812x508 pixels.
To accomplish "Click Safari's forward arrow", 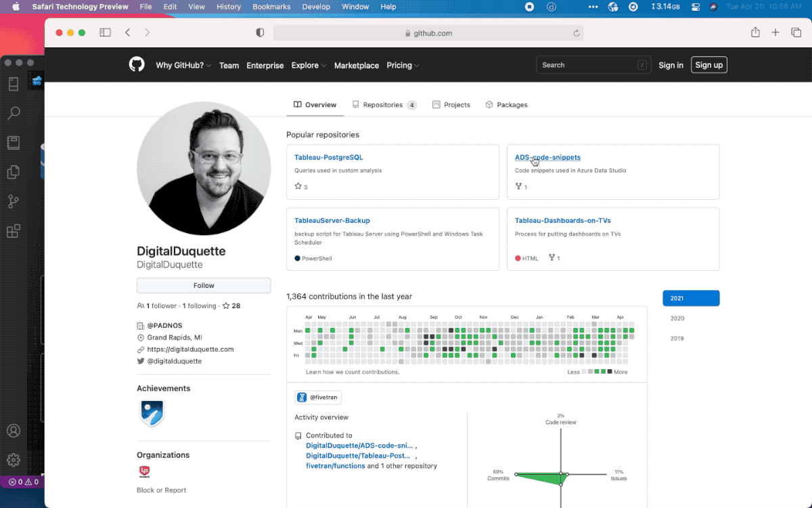I will coord(148,33).
